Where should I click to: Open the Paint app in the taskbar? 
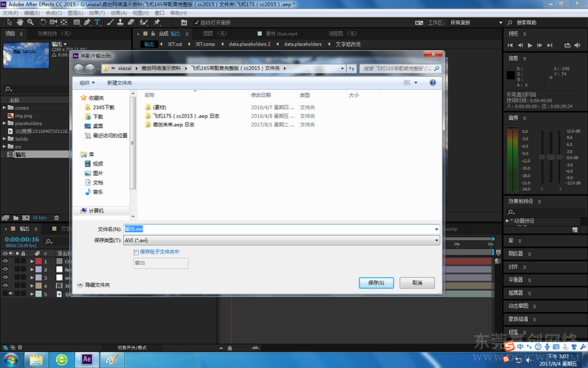coord(112,360)
